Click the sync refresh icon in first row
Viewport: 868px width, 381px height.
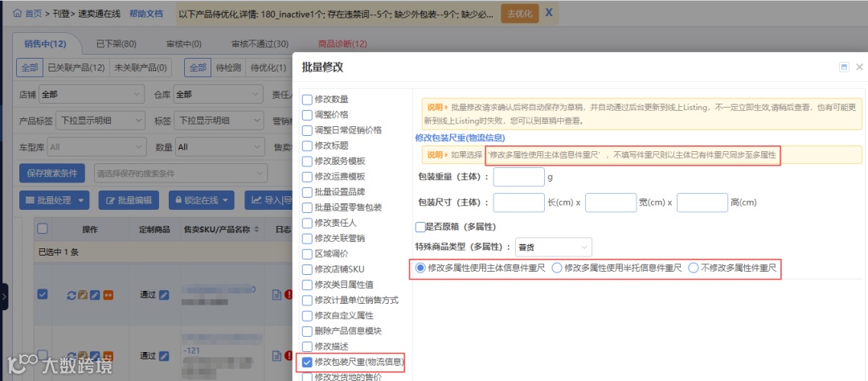click(x=71, y=295)
